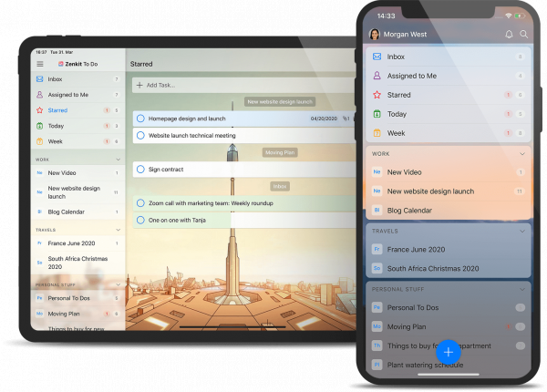Select Week list on the phone
The image size is (547, 392).
[x=397, y=133]
